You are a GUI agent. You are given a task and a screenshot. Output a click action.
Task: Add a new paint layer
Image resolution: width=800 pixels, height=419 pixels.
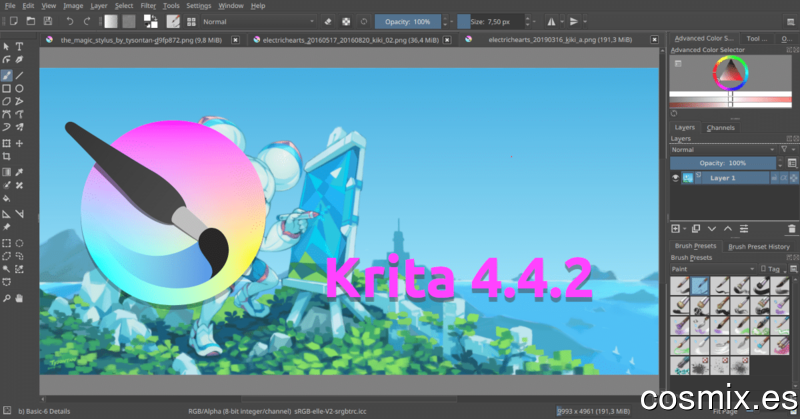coord(676,229)
